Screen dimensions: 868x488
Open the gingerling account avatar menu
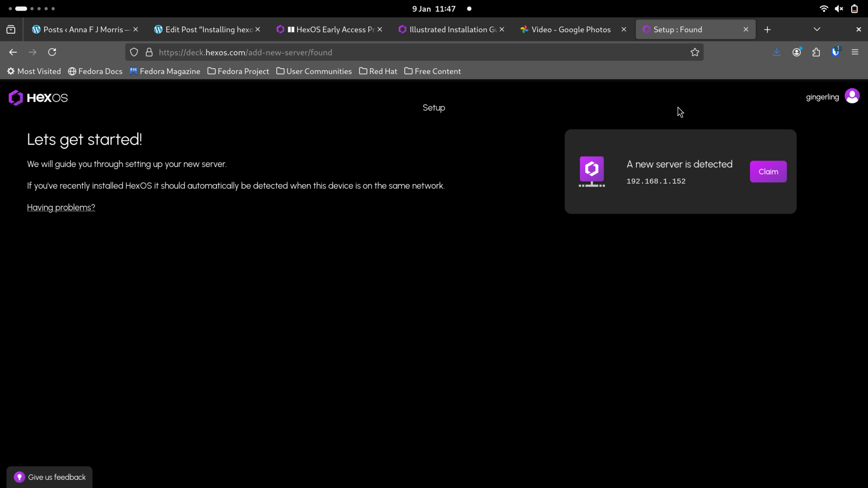click(x=852, y=96)
